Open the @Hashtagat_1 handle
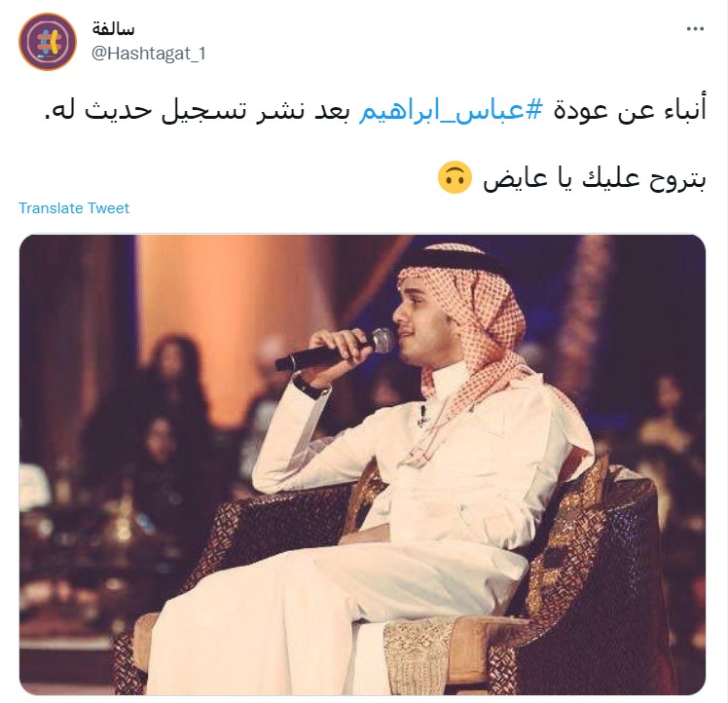728x703 pixels. (149, 54)
